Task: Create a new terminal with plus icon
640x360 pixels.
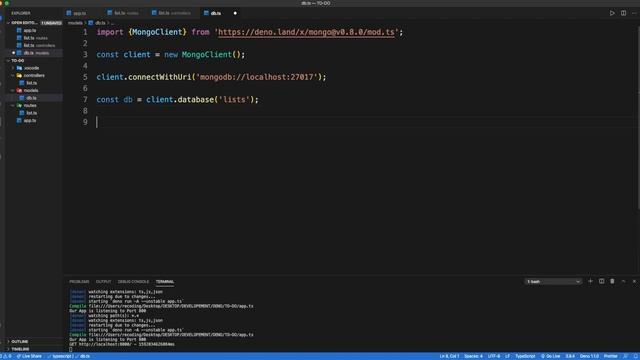Action: coord(590,281)
